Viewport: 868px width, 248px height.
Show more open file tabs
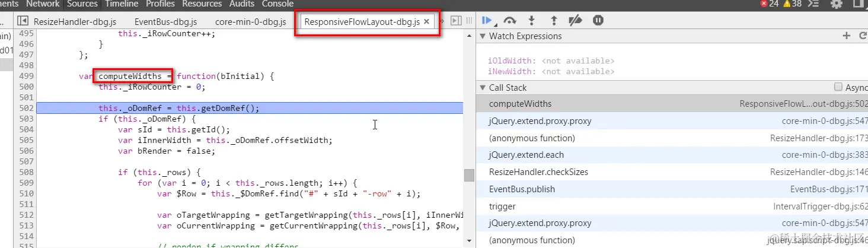441,21
